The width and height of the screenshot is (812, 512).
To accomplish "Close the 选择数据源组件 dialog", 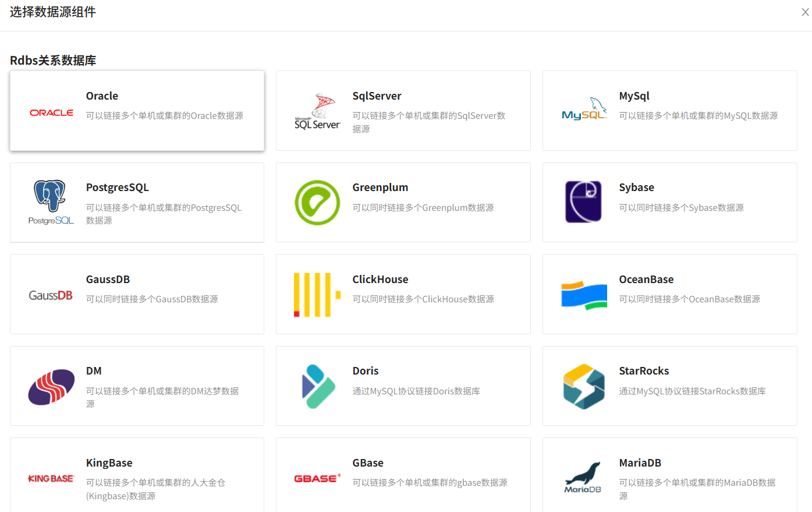I will [x=804, y=11].
